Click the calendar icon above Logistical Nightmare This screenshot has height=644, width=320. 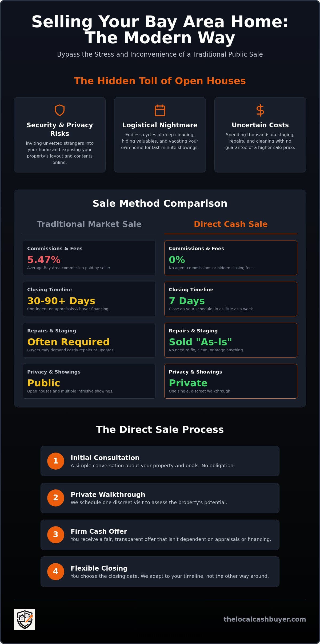[160, 110]
